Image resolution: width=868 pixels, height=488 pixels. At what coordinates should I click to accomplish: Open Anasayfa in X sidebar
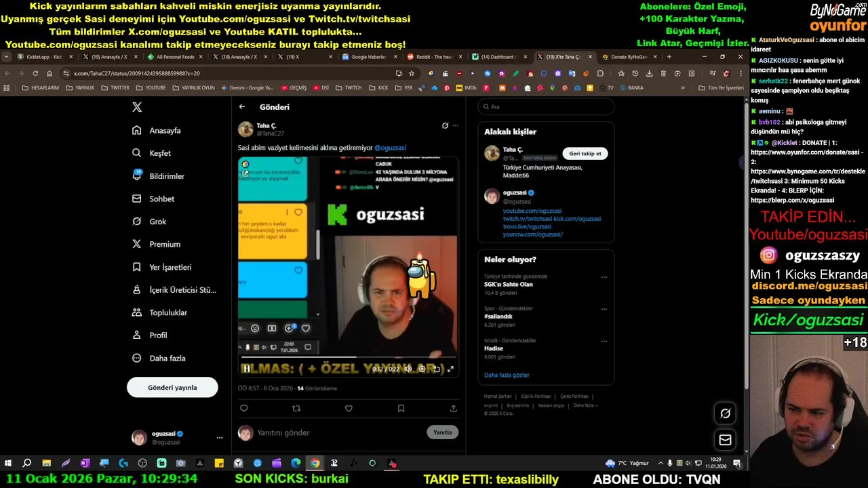coord(157,130)
